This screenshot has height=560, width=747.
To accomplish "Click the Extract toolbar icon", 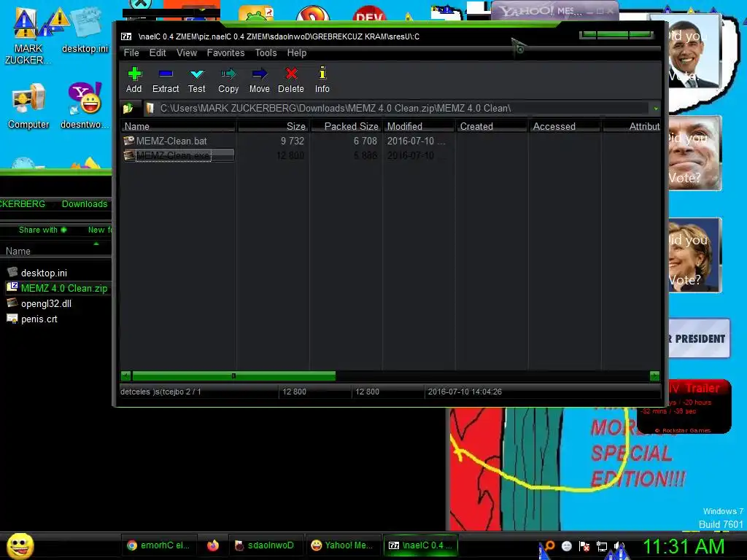I will pos(166,79).
